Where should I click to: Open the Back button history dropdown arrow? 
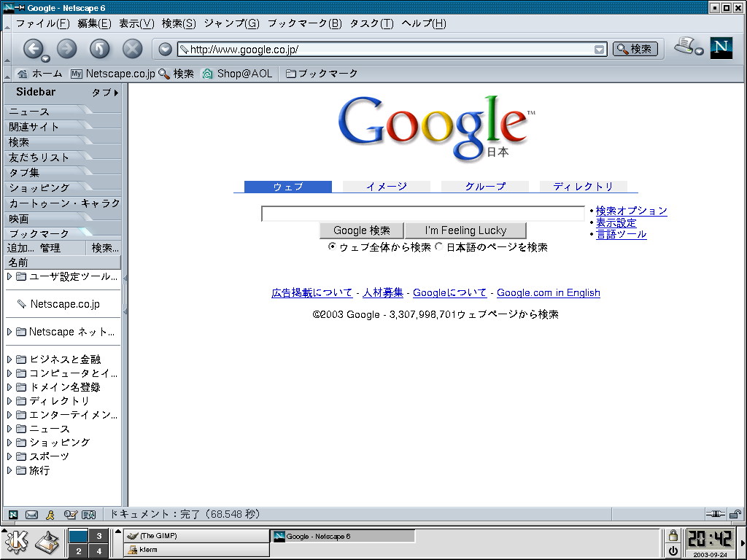click(45, 58)
